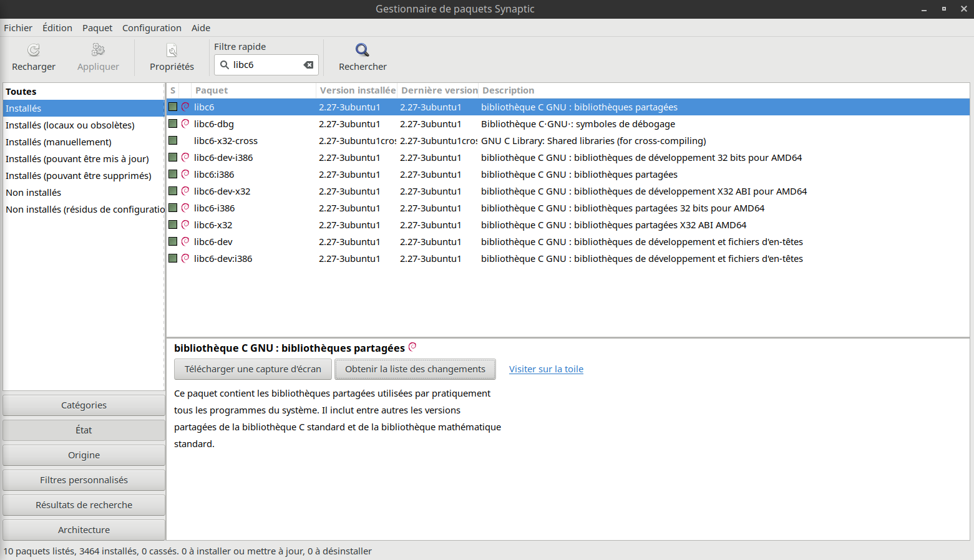The width and height of the screenshot is (974, 560).
Task: Open the Propriétés toolbar icon
Action: [172, 50]
